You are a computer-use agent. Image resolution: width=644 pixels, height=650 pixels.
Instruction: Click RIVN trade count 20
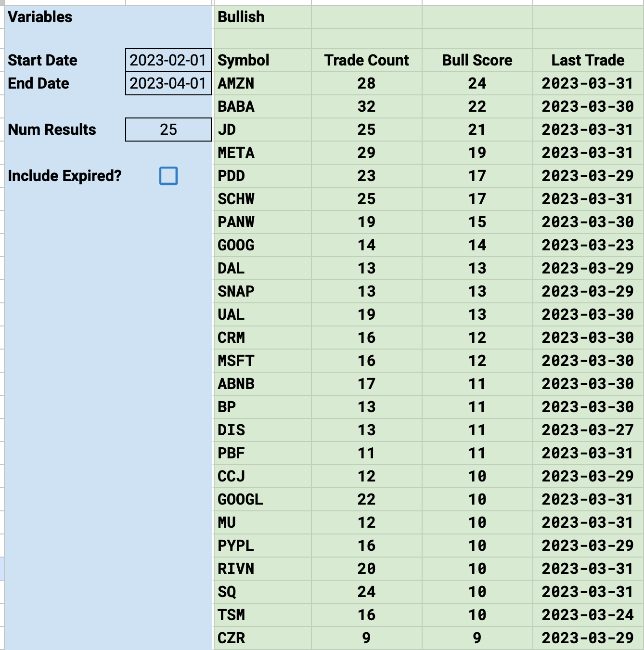coord(367,569)
